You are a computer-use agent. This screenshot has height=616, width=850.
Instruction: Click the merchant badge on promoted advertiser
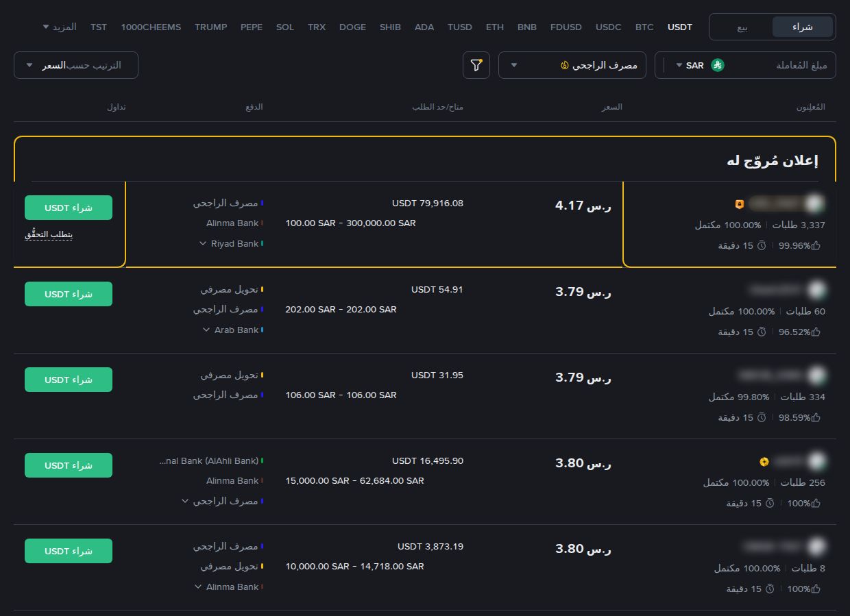[739, 204]
